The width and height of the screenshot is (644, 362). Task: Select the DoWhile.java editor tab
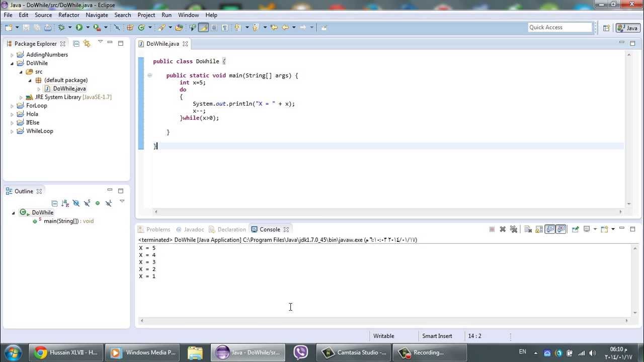(163, 44)
